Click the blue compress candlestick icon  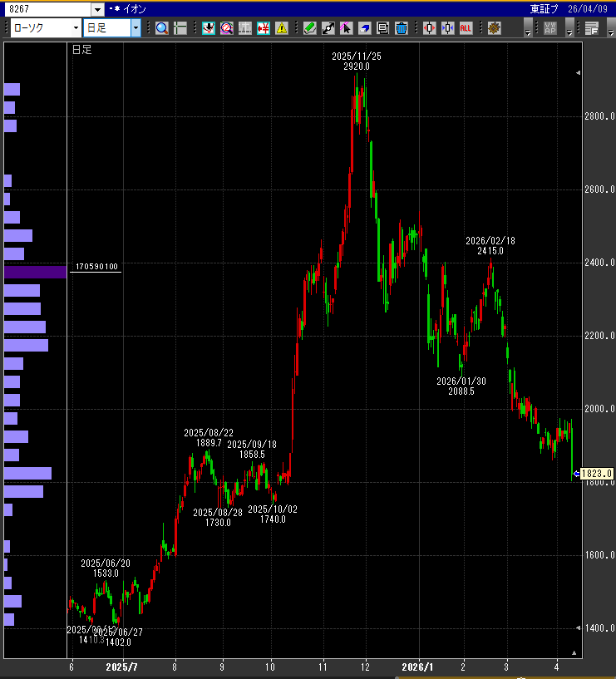click(x=447, y=28)
